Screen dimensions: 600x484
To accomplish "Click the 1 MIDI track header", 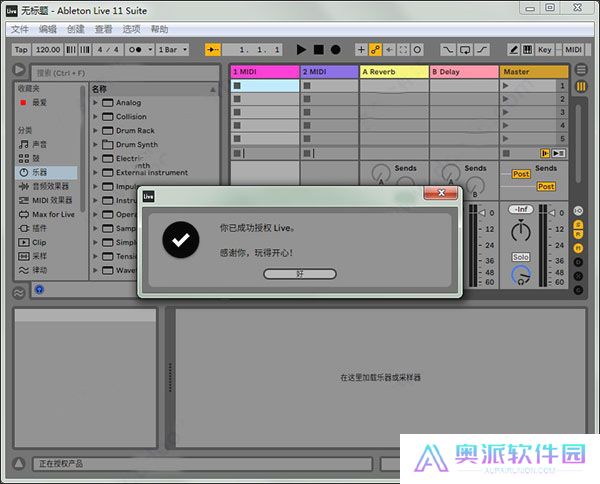I will [265, 72].
